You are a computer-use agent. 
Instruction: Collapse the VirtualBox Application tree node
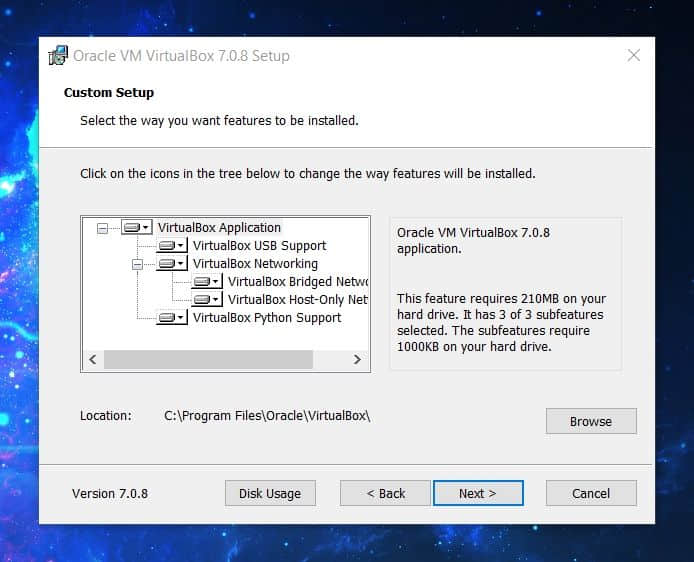tap(102, 228)
